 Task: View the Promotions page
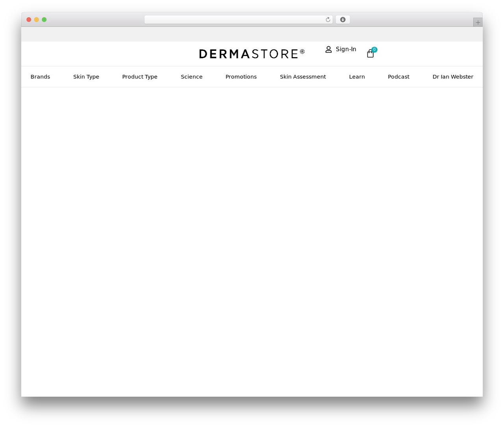pyautogui.click(x=241, y=77)
